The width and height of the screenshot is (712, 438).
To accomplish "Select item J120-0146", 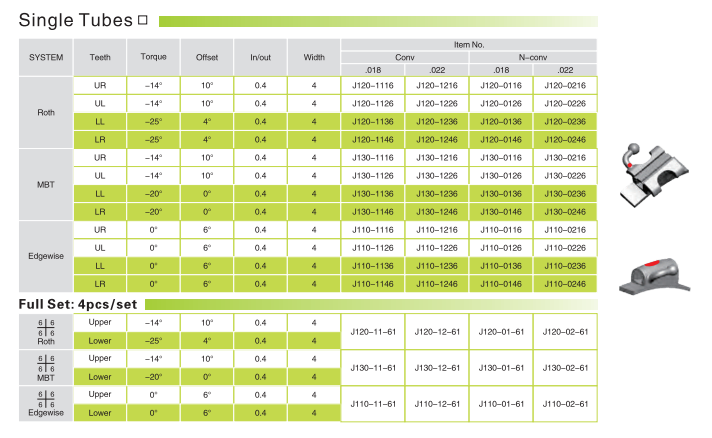I will tap(501, 139).
